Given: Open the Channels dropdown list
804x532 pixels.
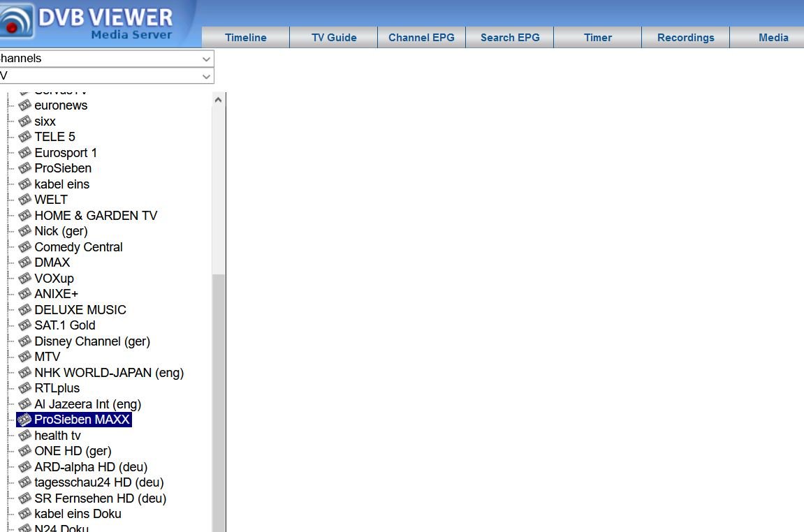Looking at the screenshot, I should (x=105, y=59).
